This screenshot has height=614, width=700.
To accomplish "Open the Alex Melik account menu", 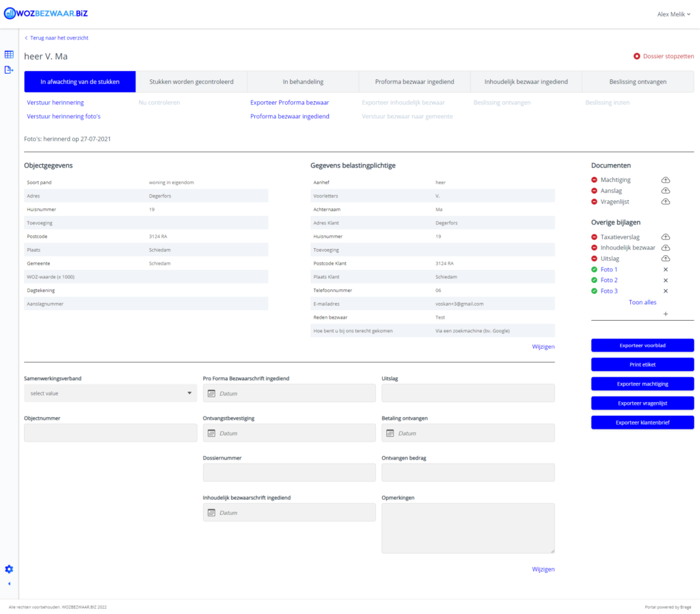I will 674,14.
